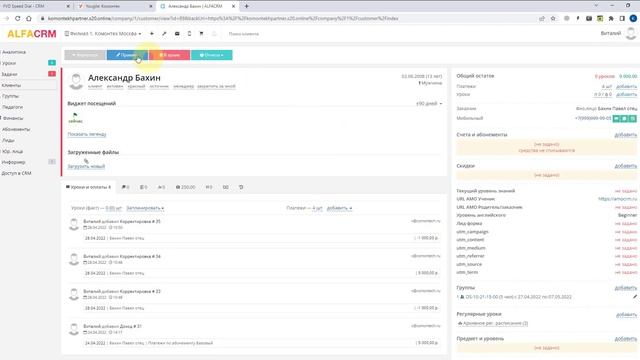Click добавить link for Регулярные уроки
Viewport: 640px width, 360px height.
[x=627, y=315]
